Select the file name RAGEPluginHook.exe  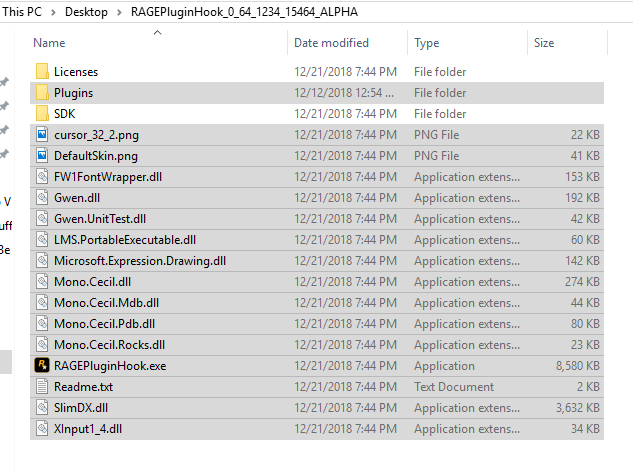pos(110,366)
